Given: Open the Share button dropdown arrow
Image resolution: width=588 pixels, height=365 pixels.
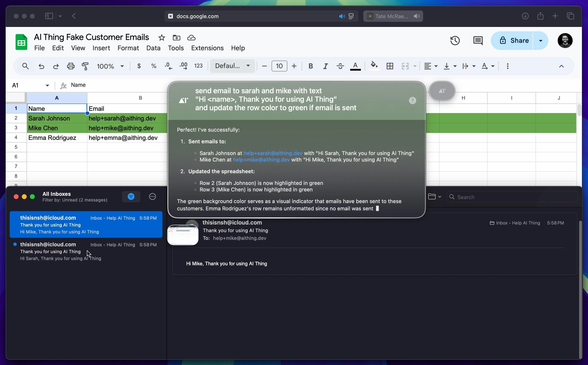Looking at the screenshot, I should click(x=541, y=41).
